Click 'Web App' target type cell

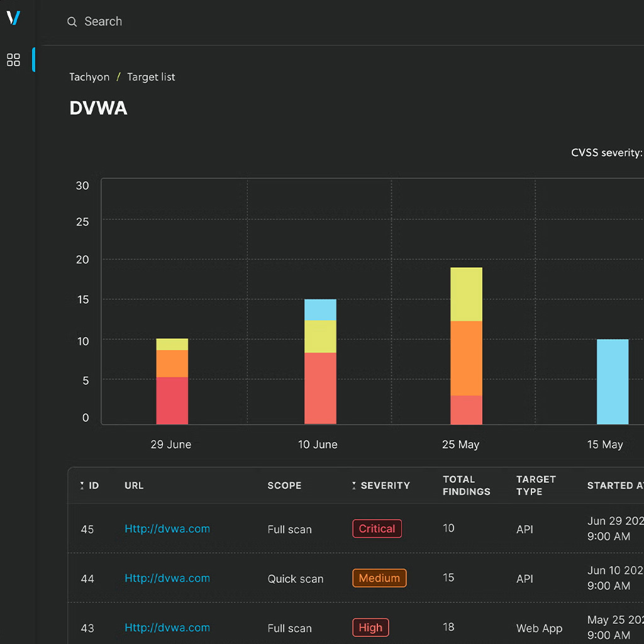tap(539, 628)
